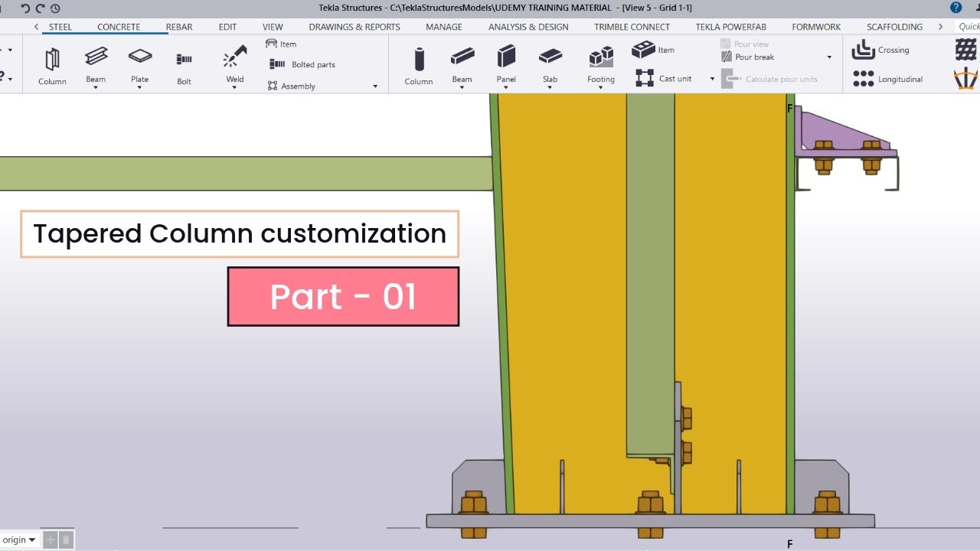Click the Crossing rebar icon
The image size is (980, 551).
tap(864, 50)
